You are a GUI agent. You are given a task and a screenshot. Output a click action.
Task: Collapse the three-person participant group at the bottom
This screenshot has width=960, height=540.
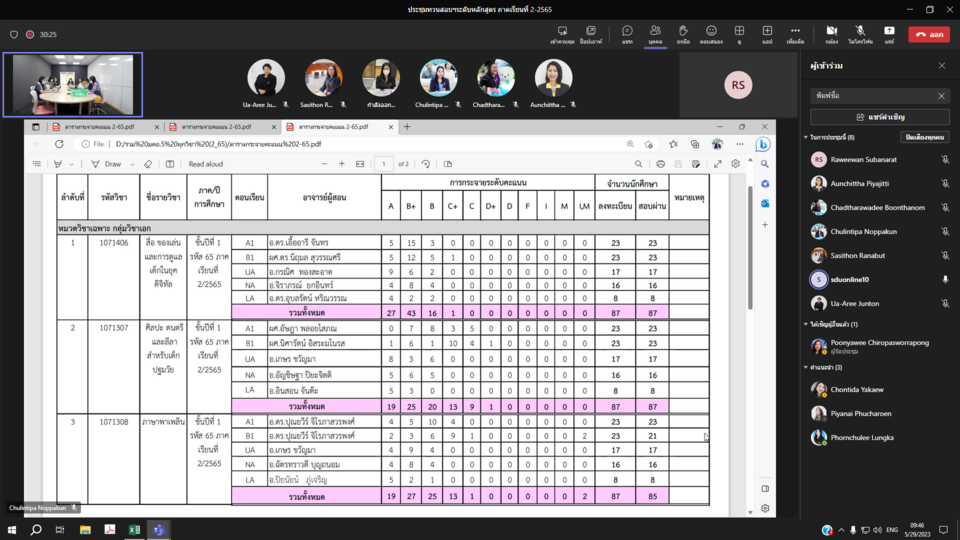click(806, 367)
